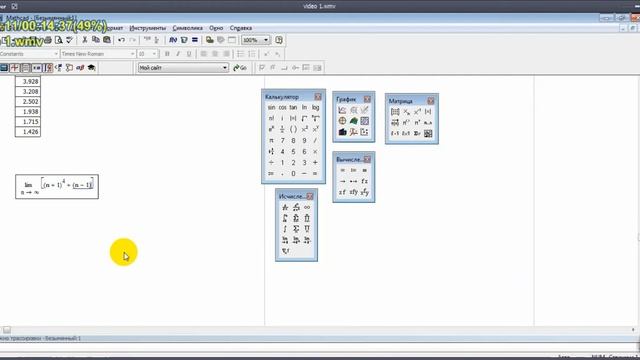Insert polar plot from График palette
This screenshot has height=360, width=640.
(342, 121)
